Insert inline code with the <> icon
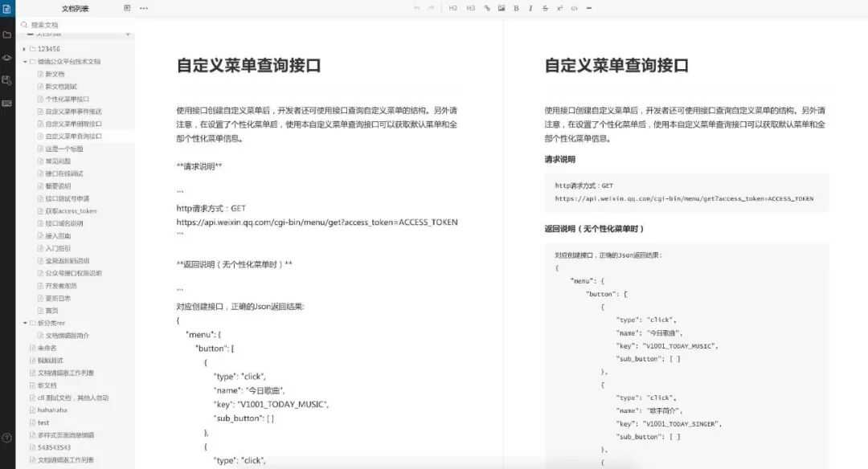Viewport: 868px width, 469px height. click(x=574, y=8)
